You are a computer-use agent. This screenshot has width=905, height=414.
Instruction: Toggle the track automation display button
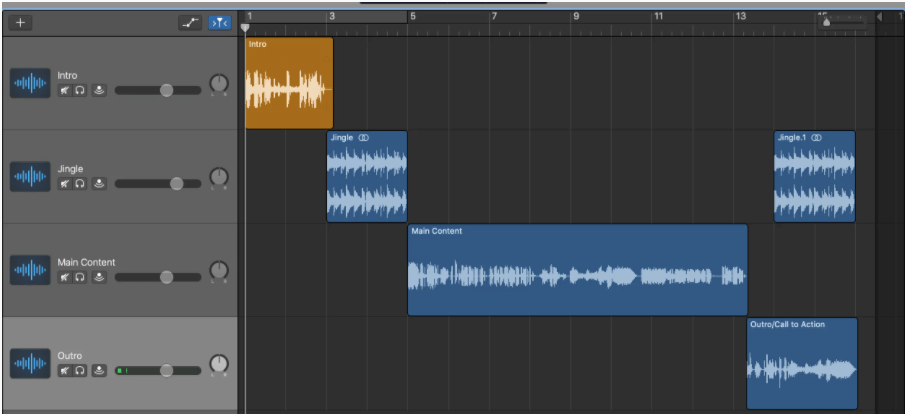pos(190,22)
